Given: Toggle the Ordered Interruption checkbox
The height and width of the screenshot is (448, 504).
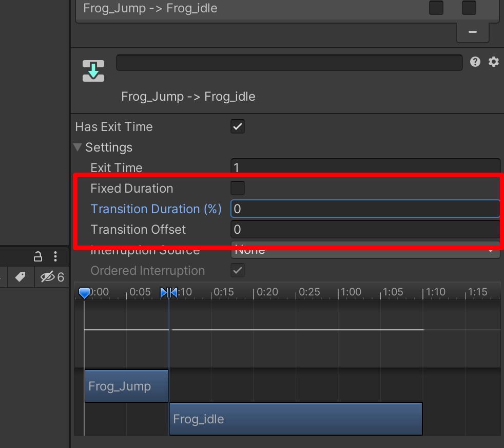Looking at the screenshot, I should coord(238,271).
